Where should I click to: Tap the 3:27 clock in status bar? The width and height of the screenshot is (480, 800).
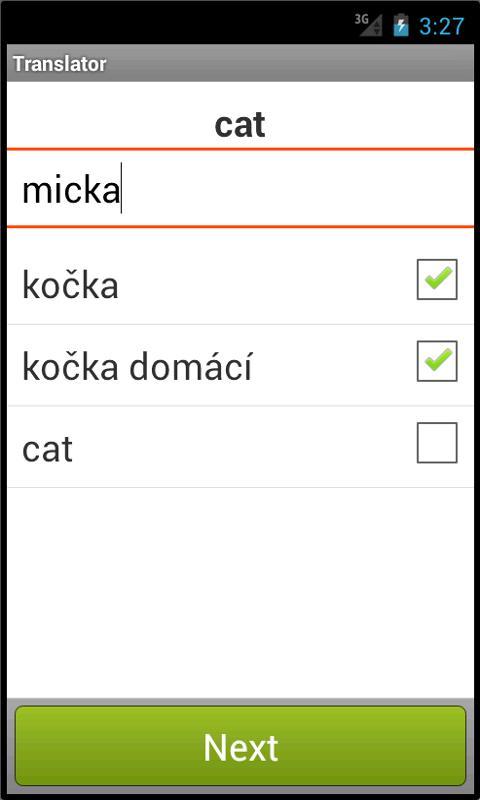pos(442,26)
